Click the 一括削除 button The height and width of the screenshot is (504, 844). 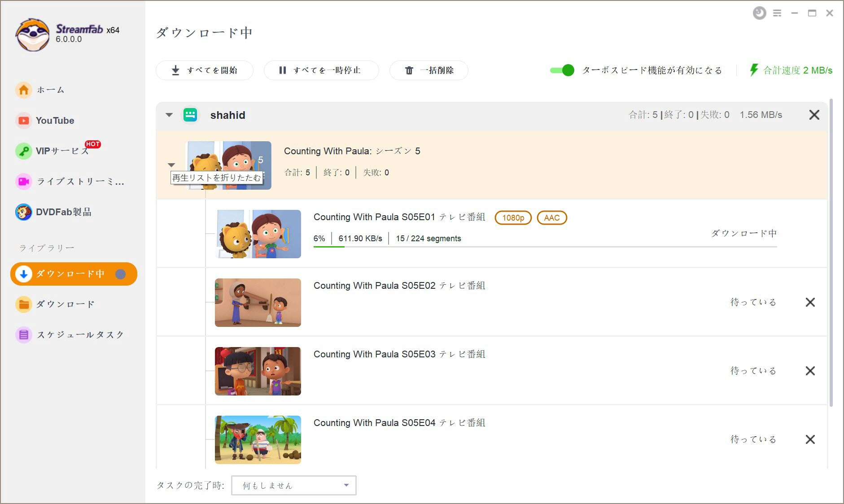tap(429, 70)
